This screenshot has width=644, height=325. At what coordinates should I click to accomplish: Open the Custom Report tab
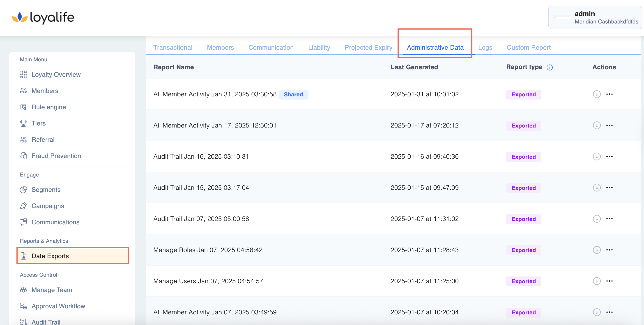click(x=529, y=48)
